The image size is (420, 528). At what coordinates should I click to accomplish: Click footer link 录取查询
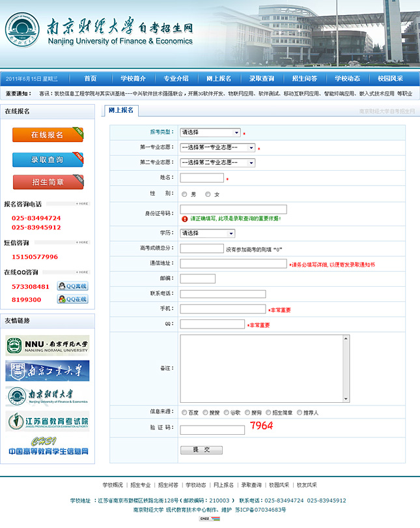251,485
